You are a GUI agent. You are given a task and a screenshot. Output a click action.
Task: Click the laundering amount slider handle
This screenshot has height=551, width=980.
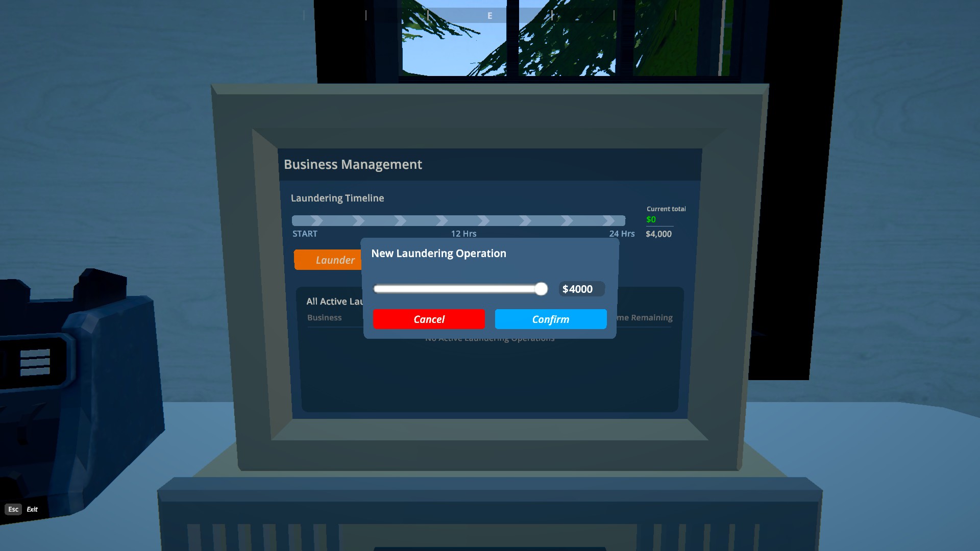tap(541, 289)
